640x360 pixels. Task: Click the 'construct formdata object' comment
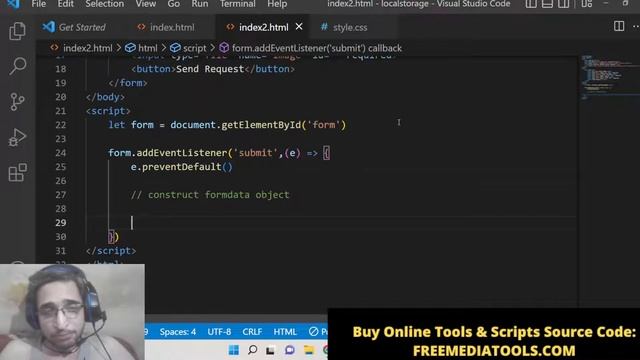(210, 195)
